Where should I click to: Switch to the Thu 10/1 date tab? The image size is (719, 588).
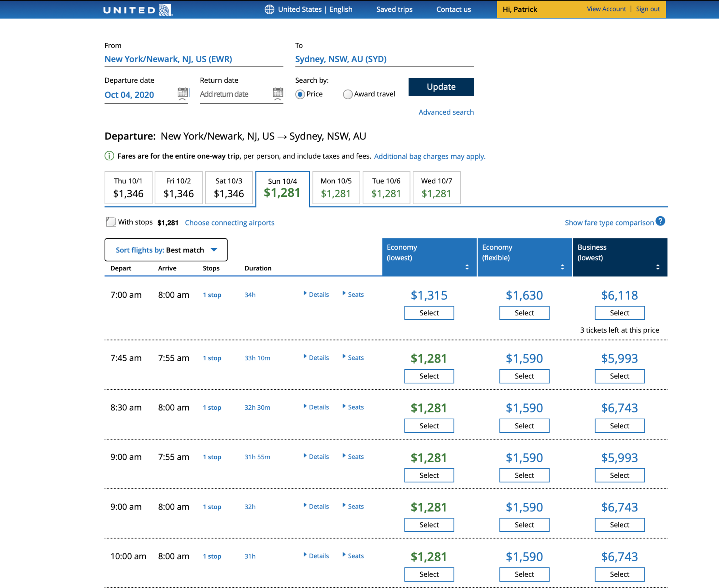tap(128, 187)
